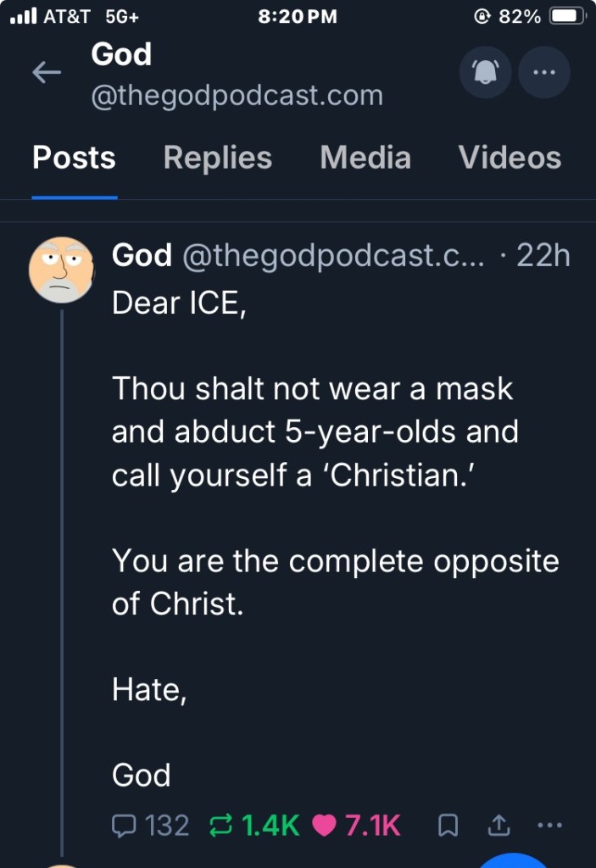
Task: Open post overflow options menu
Action: coord(550,825)
